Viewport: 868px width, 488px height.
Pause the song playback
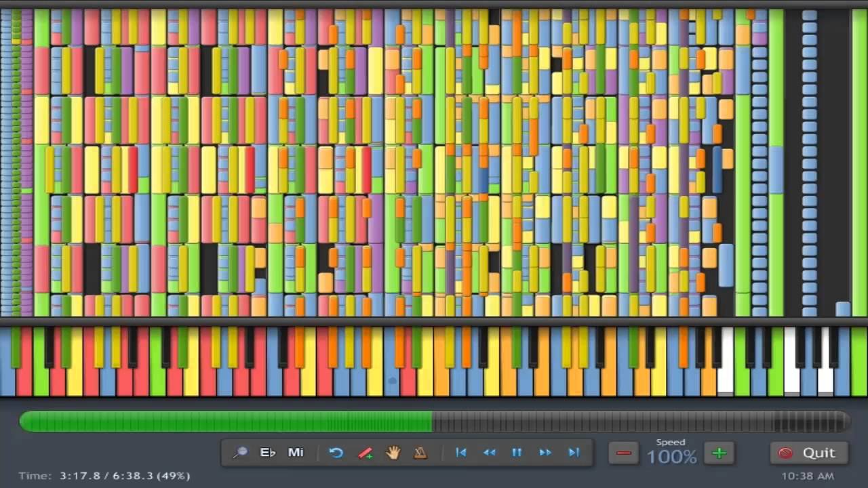[517, 453]
